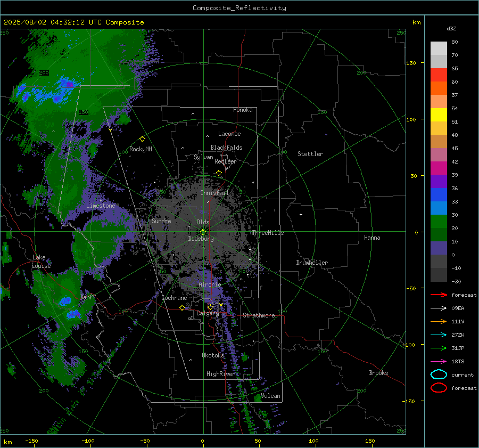The width and height of the screenshot is (479, 448).
Task: Click the purple 10 dBZ legend swatch
Action: point(439,248)
